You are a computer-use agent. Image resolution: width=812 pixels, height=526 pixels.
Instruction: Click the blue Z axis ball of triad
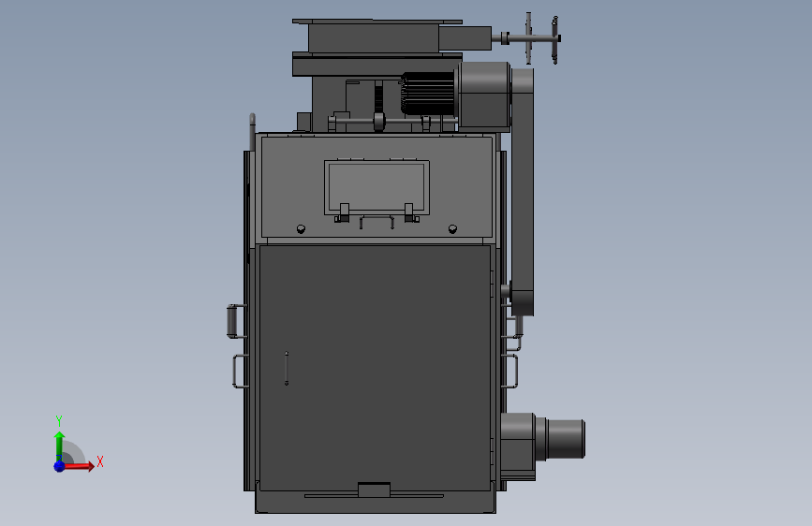point(59,466)
